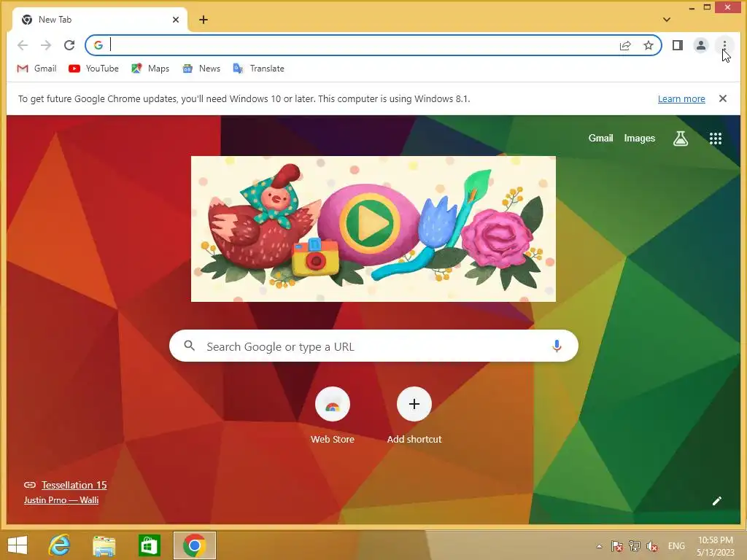Screen dimensions: 747x560
Task: Click the Gmail link on the page
Action: [600, 138]
